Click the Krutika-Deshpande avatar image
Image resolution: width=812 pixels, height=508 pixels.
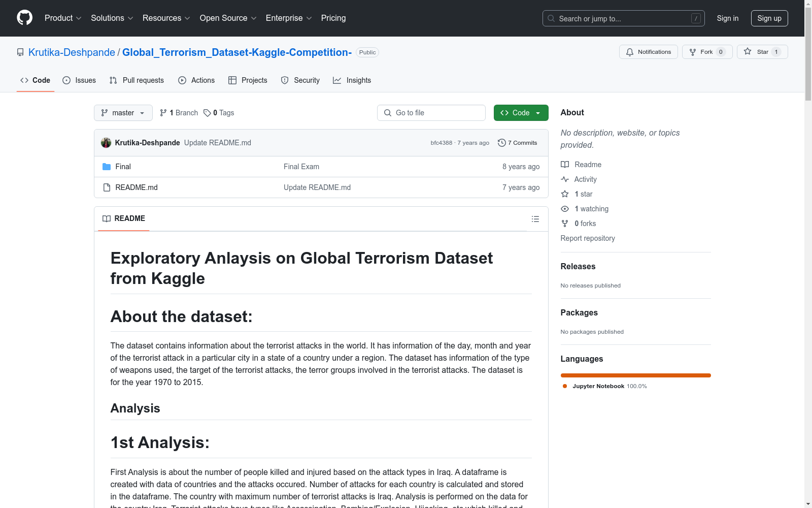[x=106, y=143]
